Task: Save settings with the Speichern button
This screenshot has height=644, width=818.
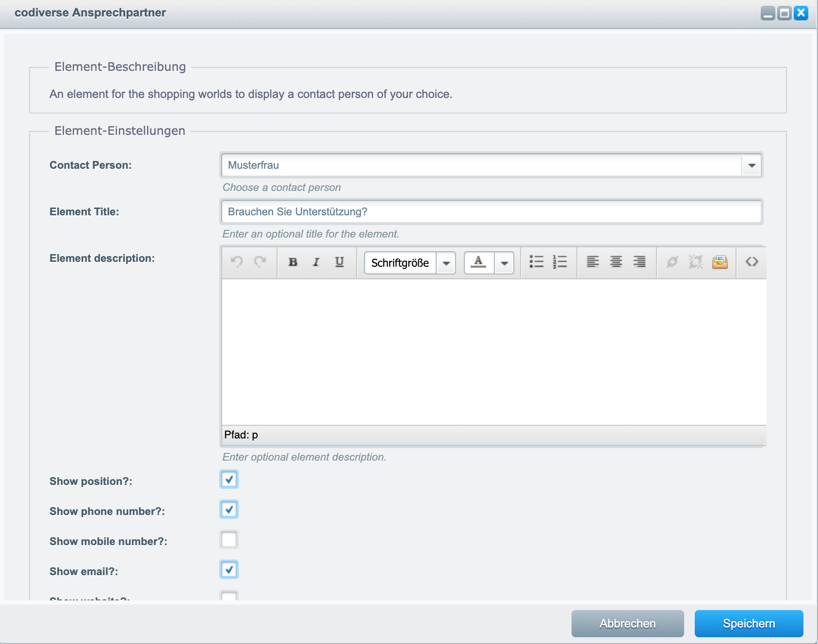Action: (749, 624)
